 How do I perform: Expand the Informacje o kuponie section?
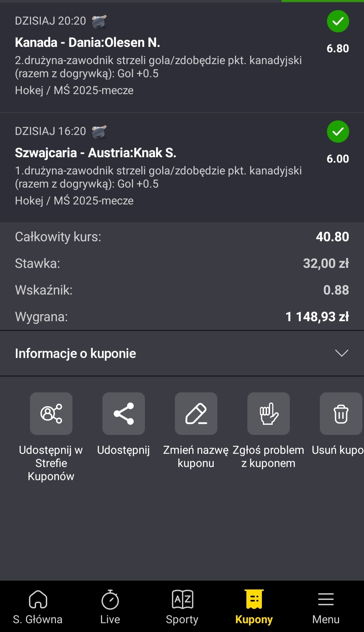tap(75, 353)
